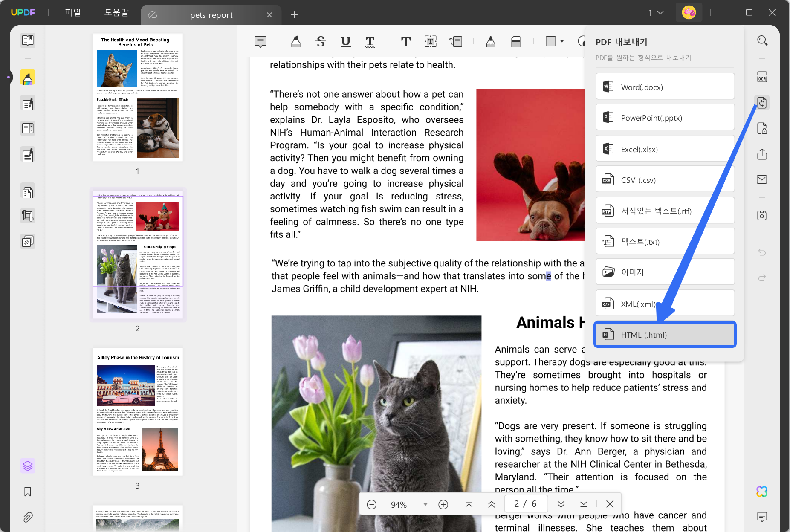Click the send by email icon

tap(762, 179)
